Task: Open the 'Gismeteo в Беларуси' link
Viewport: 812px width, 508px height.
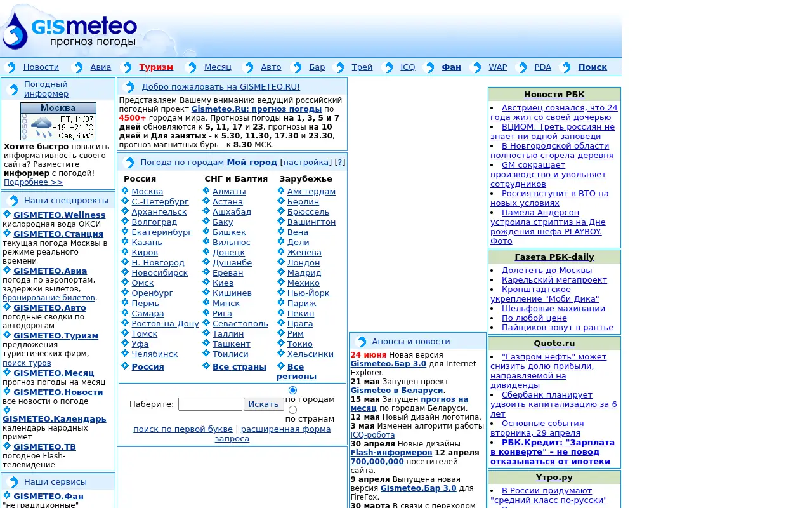Action: point(396,390)
